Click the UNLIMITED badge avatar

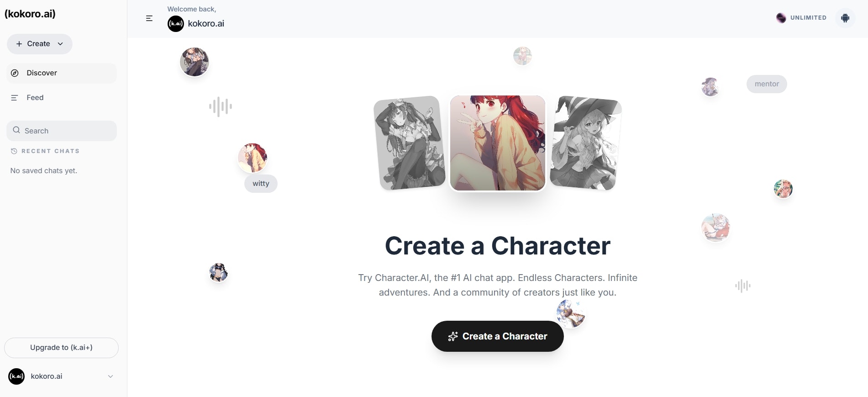(x=781, y=18)
